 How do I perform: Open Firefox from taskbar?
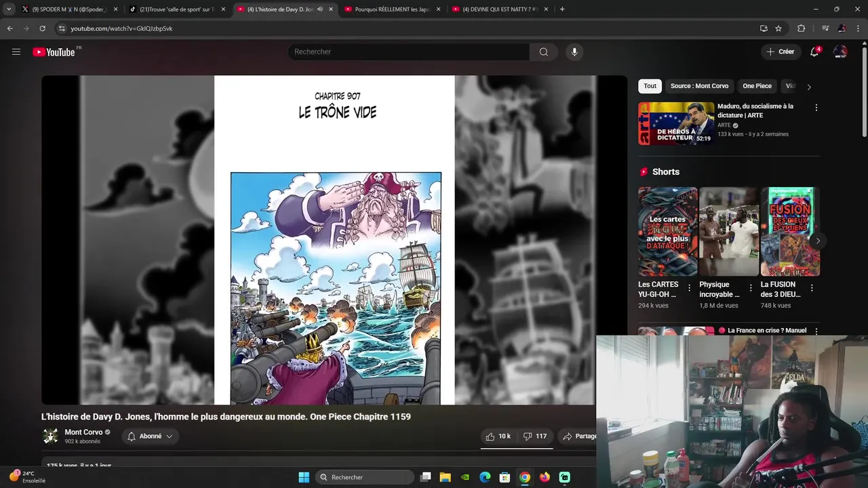pyautogui.click(x=545, y=477)
